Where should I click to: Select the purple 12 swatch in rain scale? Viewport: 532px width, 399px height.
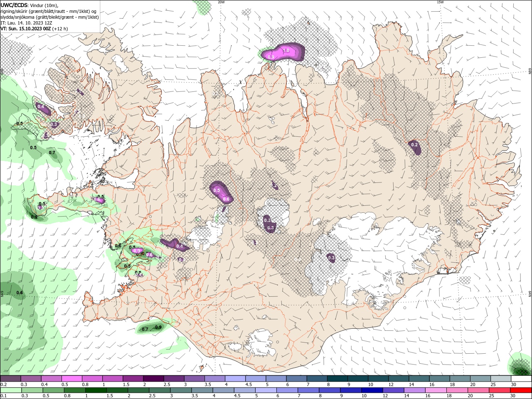[x=394, y=390]
